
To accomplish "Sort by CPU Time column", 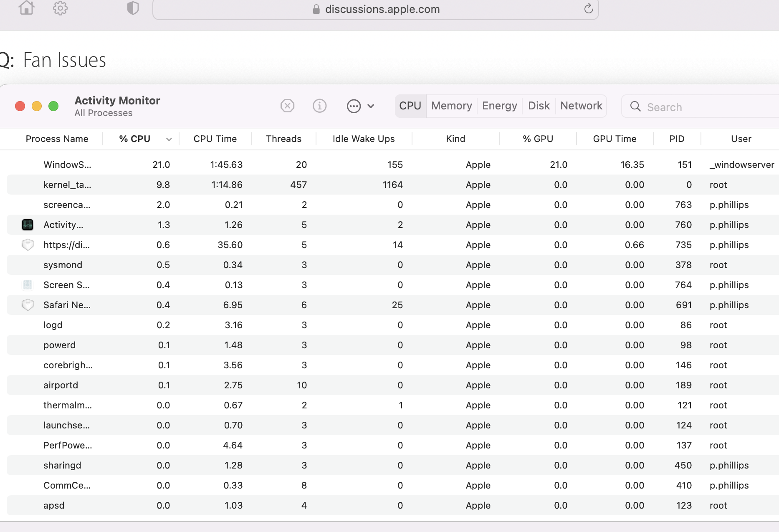I will tap(215, 139).
